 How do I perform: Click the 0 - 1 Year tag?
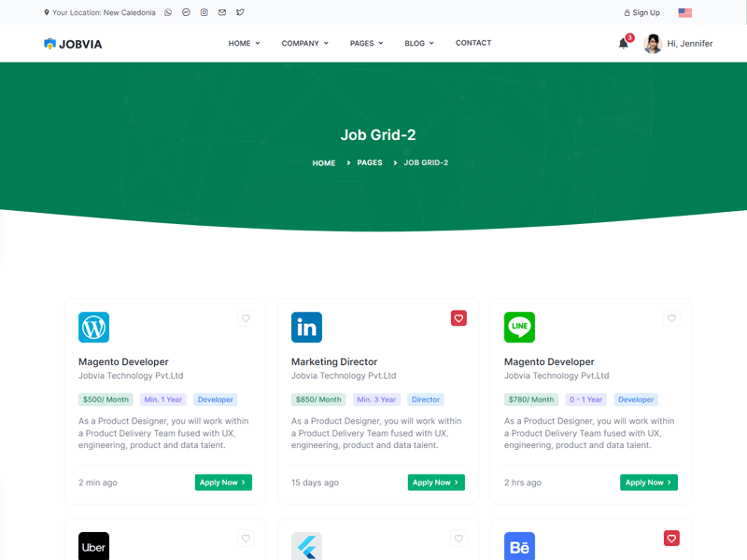[x=586, y=399]
